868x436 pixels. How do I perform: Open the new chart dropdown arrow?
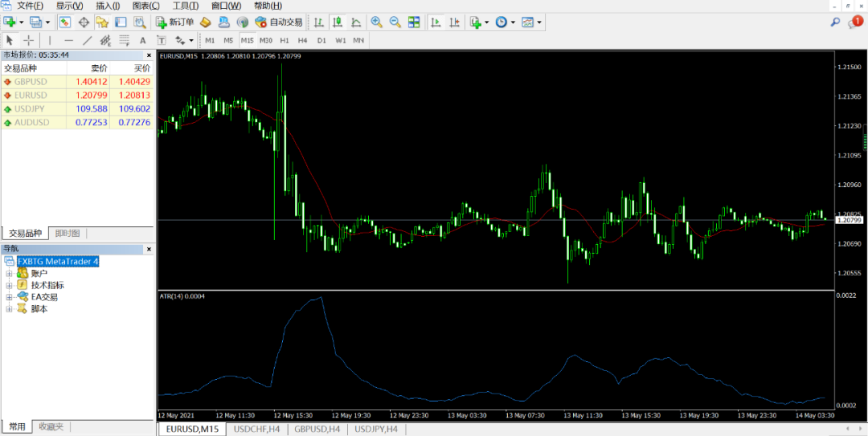pyautogui.click(x=21, y=22)
